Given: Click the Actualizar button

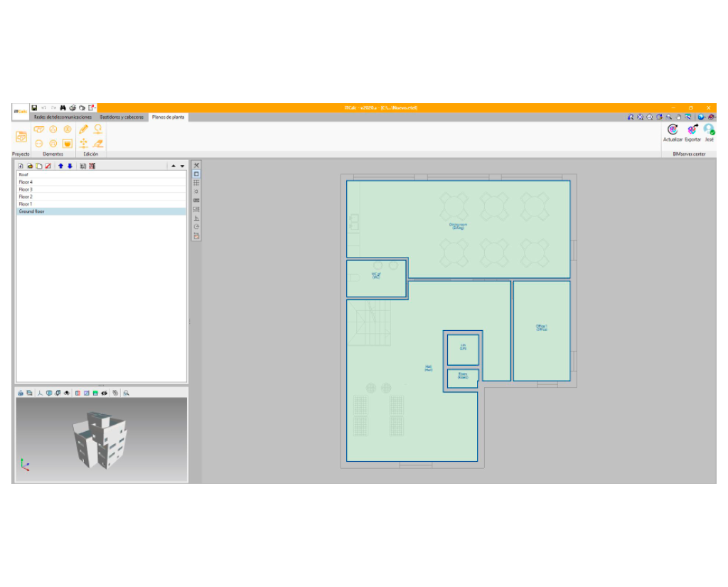Looking at the screenshot, I should 673,132.
